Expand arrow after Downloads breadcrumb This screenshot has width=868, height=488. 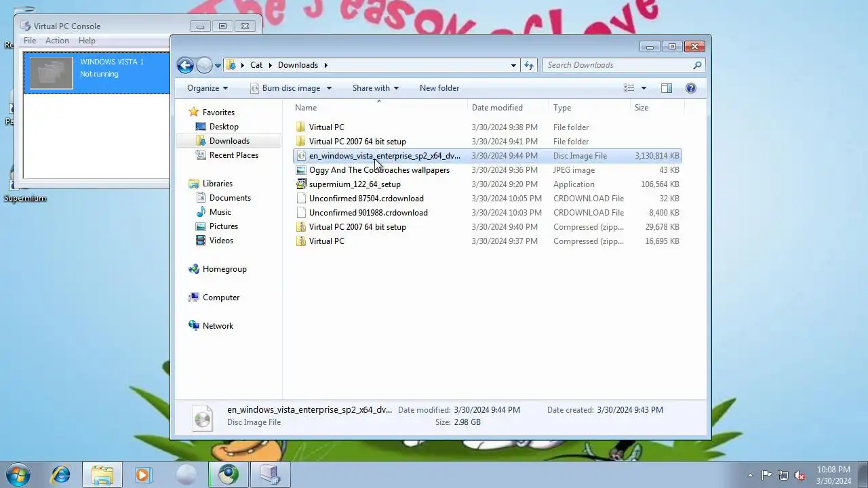point(325,65)
